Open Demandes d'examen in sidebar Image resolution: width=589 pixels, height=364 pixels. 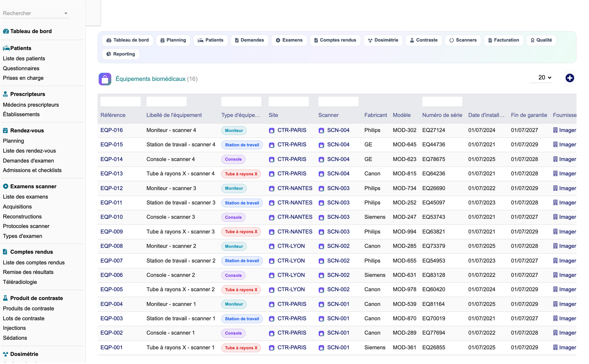pos(28,161)
